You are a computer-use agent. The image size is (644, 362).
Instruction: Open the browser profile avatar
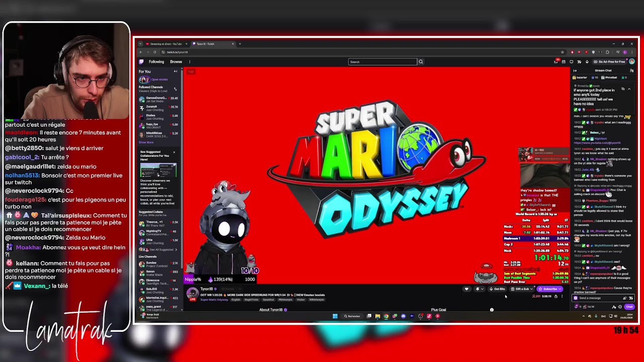pyautogui.click(x=625, y=52)
